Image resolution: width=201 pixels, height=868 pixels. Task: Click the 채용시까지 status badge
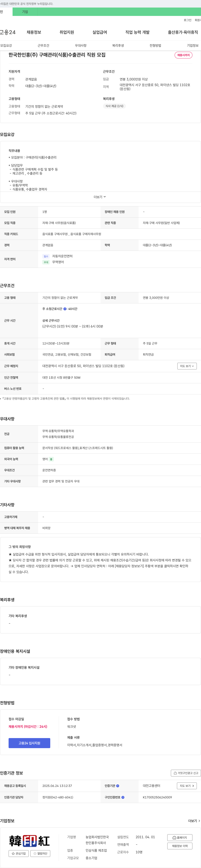[183, 55]
